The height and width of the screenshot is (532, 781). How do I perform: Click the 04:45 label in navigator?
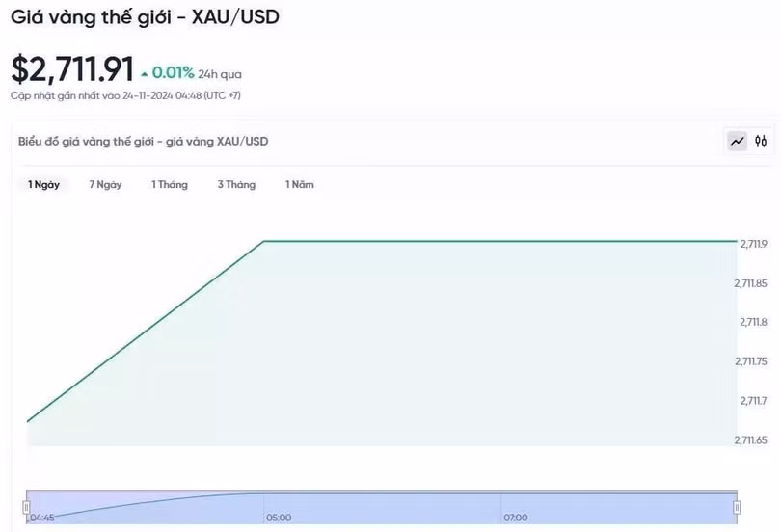pyautogui.click(x=41, y=518)
